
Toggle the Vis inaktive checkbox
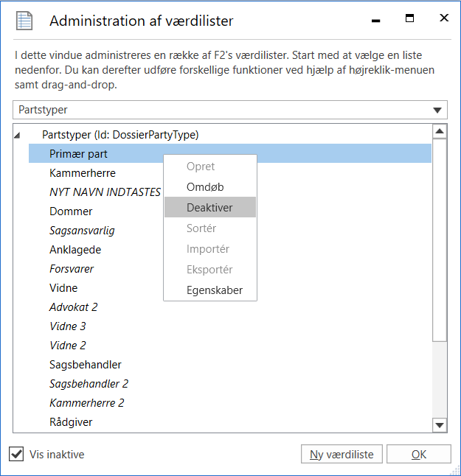click(17, 454)
